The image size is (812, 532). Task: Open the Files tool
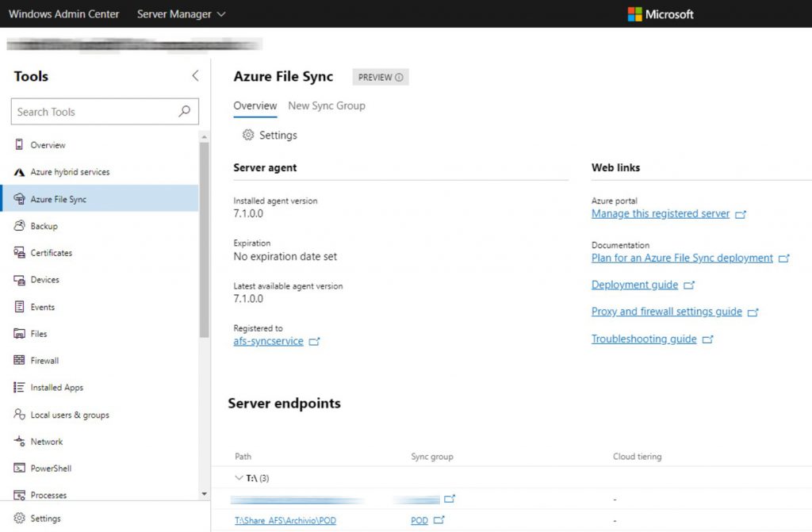38,334
